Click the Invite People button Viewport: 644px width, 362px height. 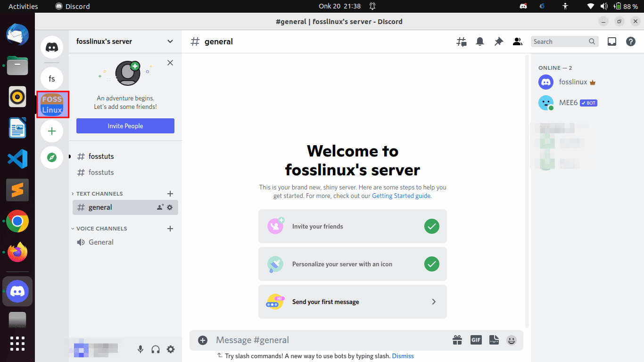(x=125, y=126)
